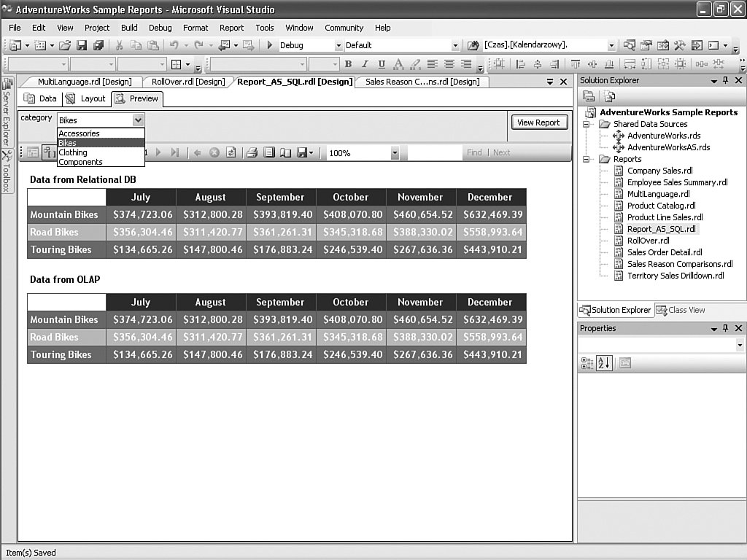Switch to the Class View tab

tap(681, 310)
